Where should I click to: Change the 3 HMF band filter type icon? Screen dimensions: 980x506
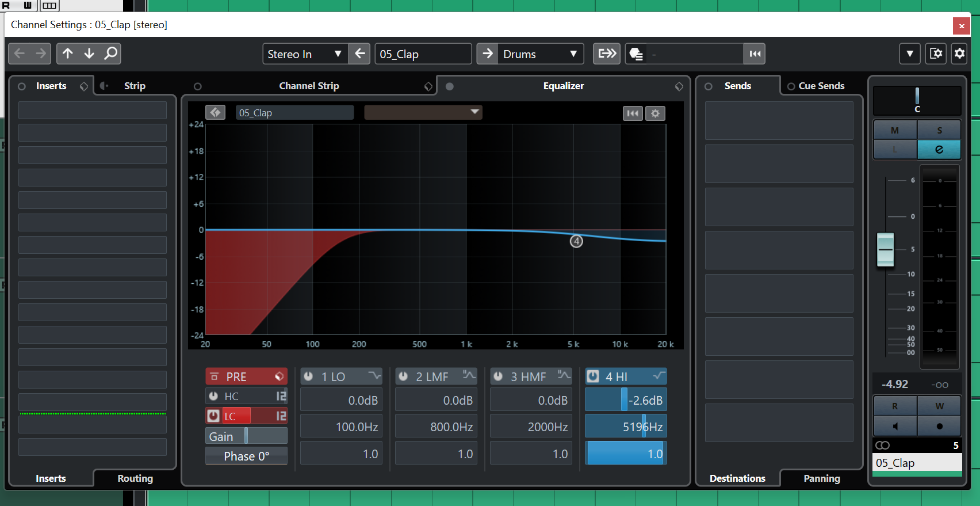click(564, 376)
